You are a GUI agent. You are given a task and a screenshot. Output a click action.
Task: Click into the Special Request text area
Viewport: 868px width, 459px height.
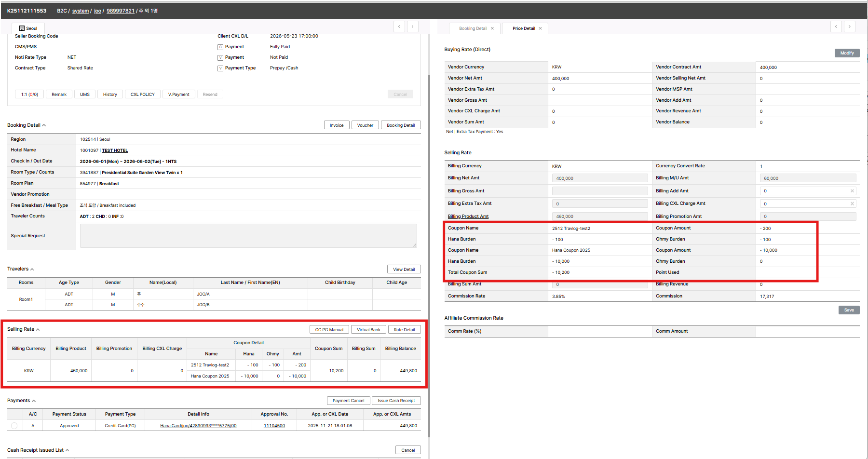248,236
